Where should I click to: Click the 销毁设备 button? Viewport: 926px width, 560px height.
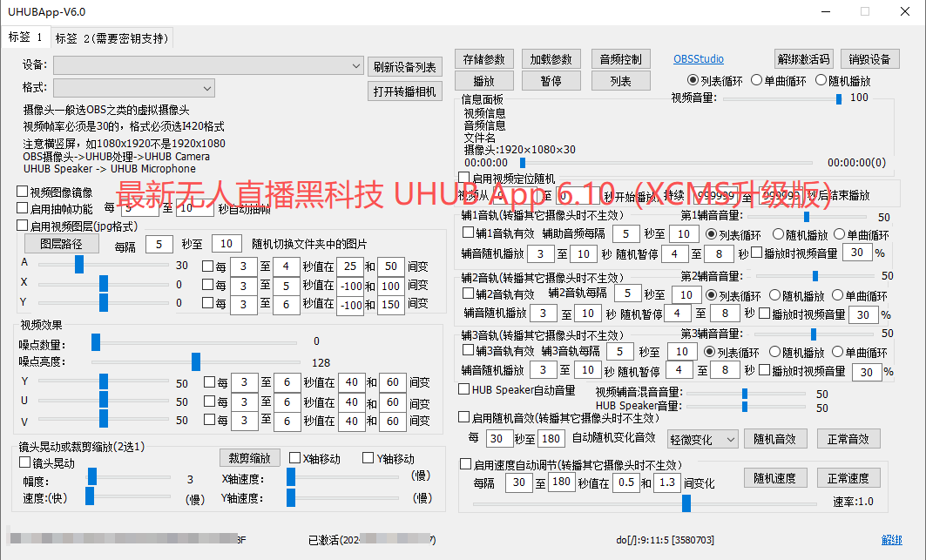coord(870,59)
